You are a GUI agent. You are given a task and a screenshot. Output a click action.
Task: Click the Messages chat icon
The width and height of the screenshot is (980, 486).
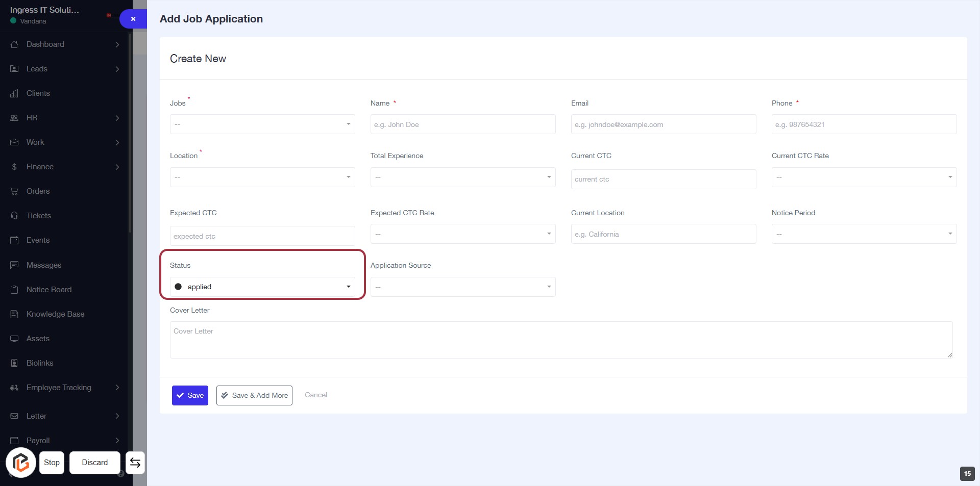[x=14, y=265]
